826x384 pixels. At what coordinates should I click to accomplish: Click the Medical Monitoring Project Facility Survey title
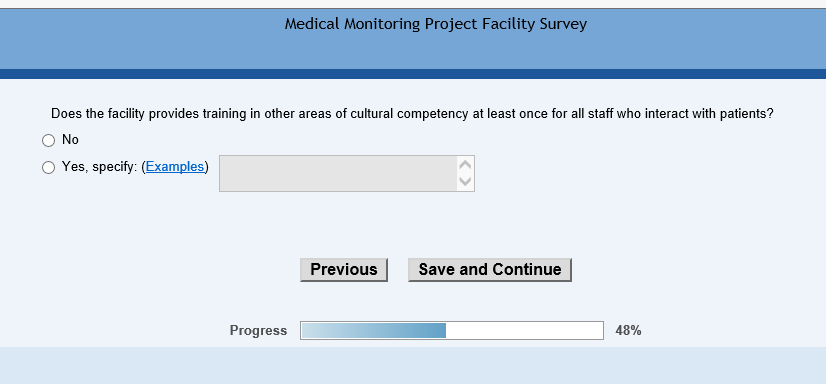(x=436, y=24)
